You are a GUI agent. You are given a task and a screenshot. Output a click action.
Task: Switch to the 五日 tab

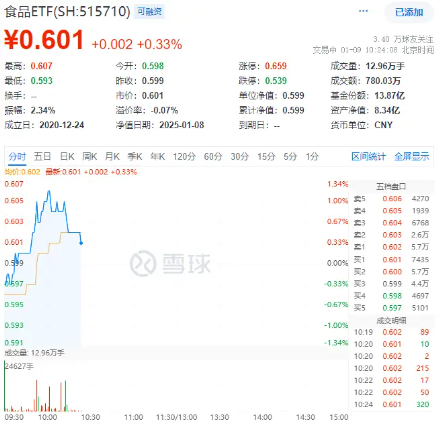coord(42,156)
